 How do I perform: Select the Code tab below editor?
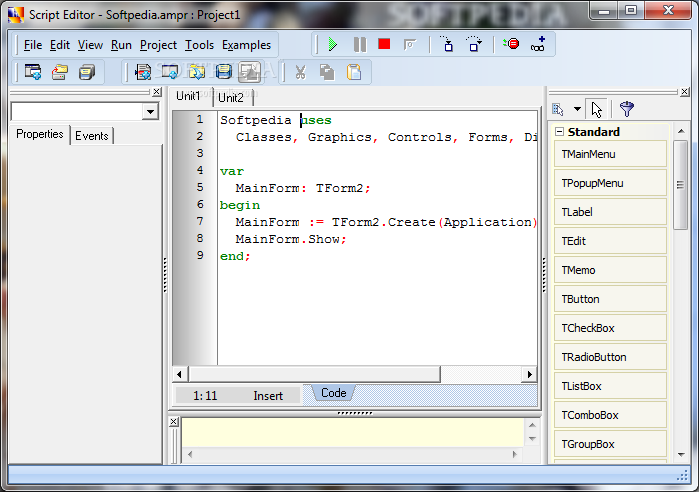pyautogui.click(x=333, y=393)
